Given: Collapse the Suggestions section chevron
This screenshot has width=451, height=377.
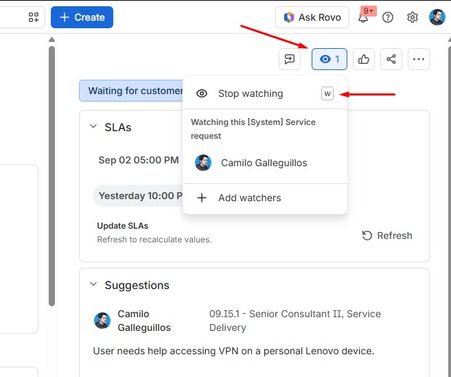Looking at the screenshot, I should point(93,284).
